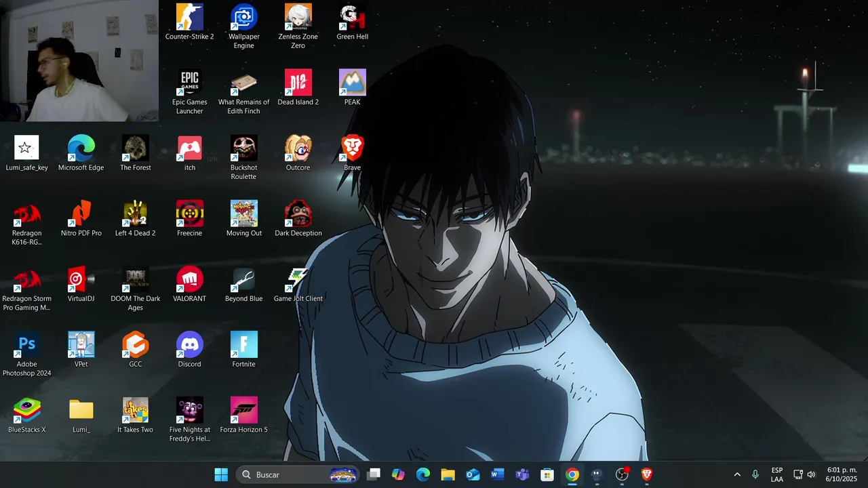868x488 pixels.
Task: Select the Game Jolt Client shortcut
Action: pos(298,285)
